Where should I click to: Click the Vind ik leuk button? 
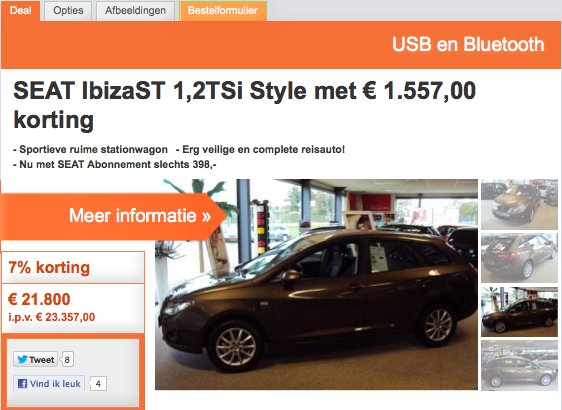click(49, 383)
